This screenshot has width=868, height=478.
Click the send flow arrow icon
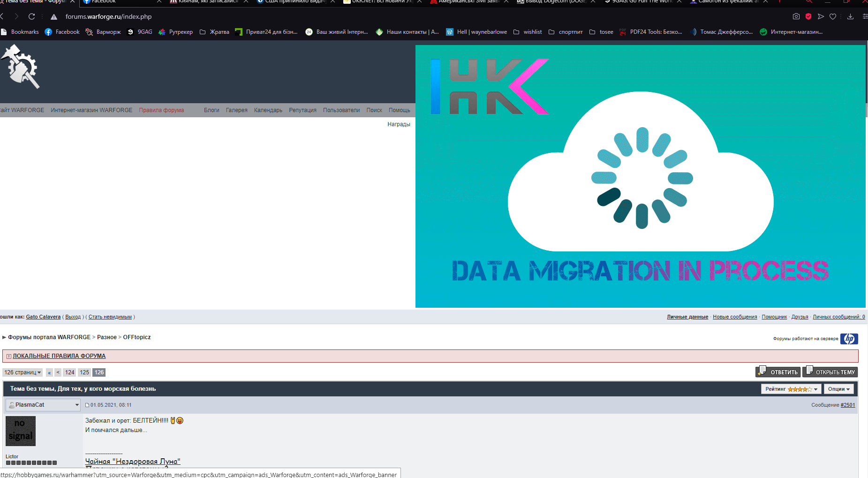pyautogui.click(x=821, y=16)
